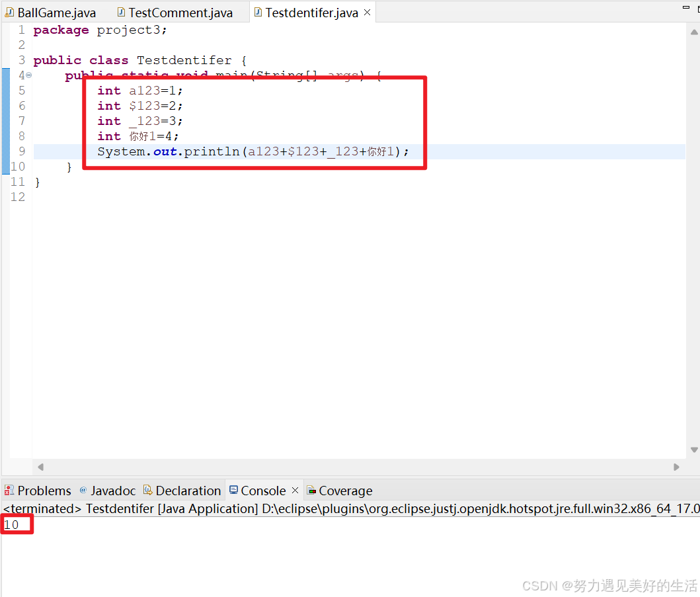Click line number 1 in the gutter
The width and height of the screenshot is (700, 597).
pyautogui.click(x=21, y=30)
